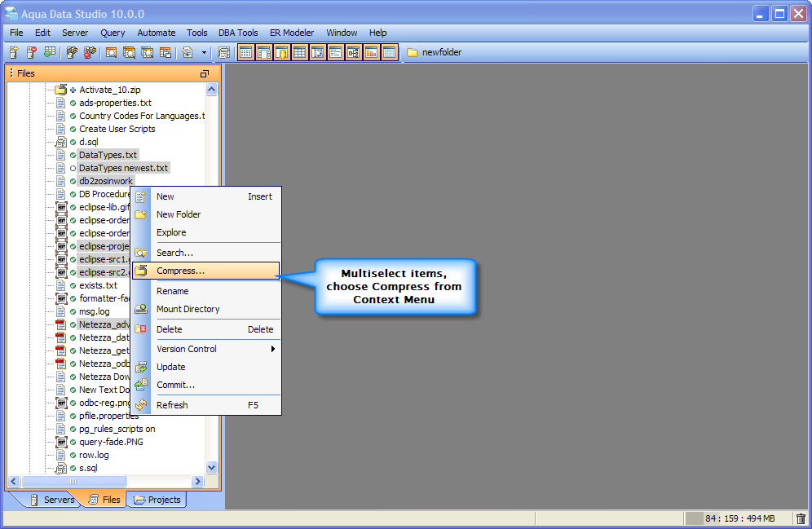Open the Tools menu

[x=196, y=33]
